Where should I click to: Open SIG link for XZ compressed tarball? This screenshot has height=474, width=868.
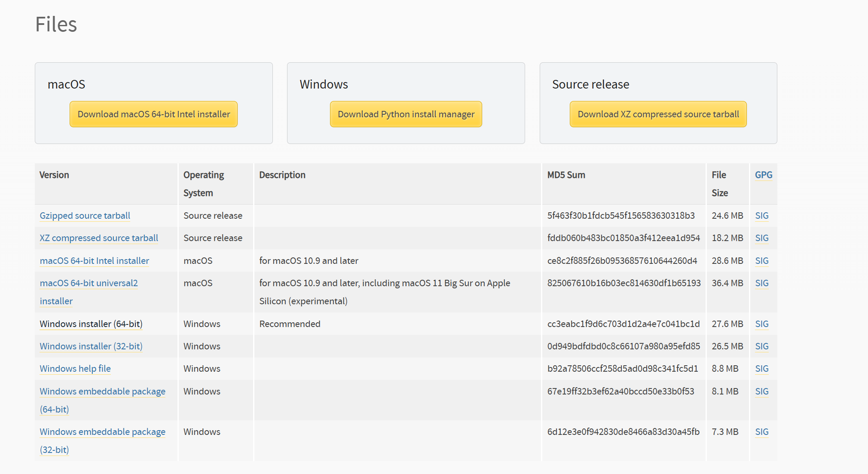pyautogui.click(x=761, y=238)
